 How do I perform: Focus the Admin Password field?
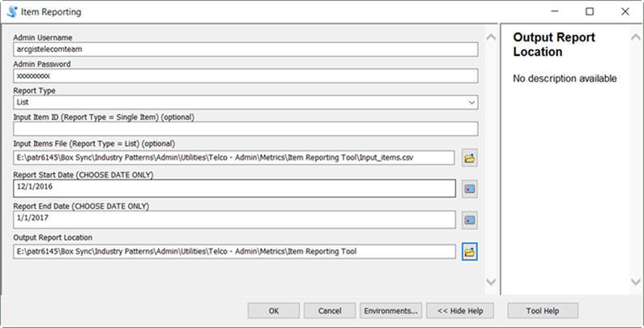pyautogui.click(x=245, y=75)
